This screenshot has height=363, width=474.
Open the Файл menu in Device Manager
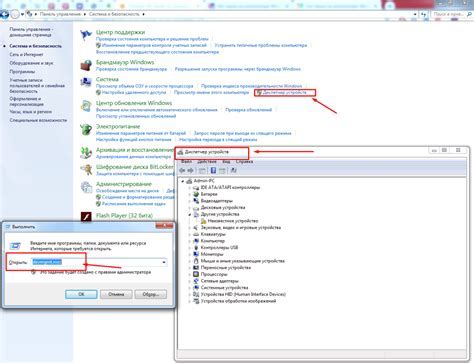pyautogui.click(x=186, y=161)
